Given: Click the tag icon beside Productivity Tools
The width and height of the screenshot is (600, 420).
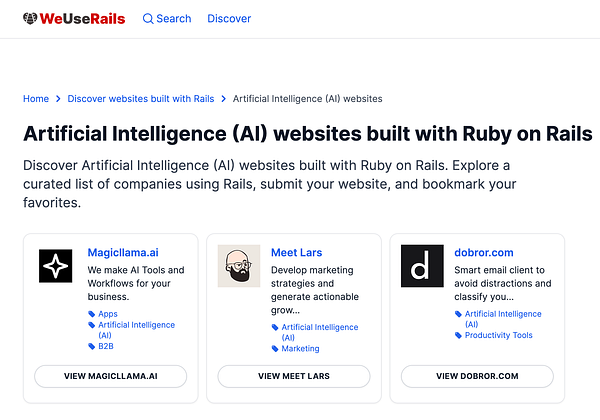Looking at the screenshot, I should point(458,335).
